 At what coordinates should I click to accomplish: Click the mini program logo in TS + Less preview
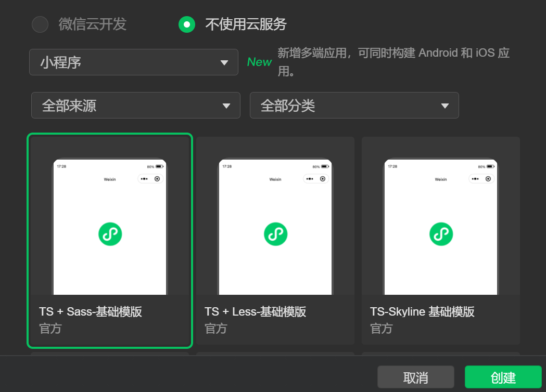275,234
